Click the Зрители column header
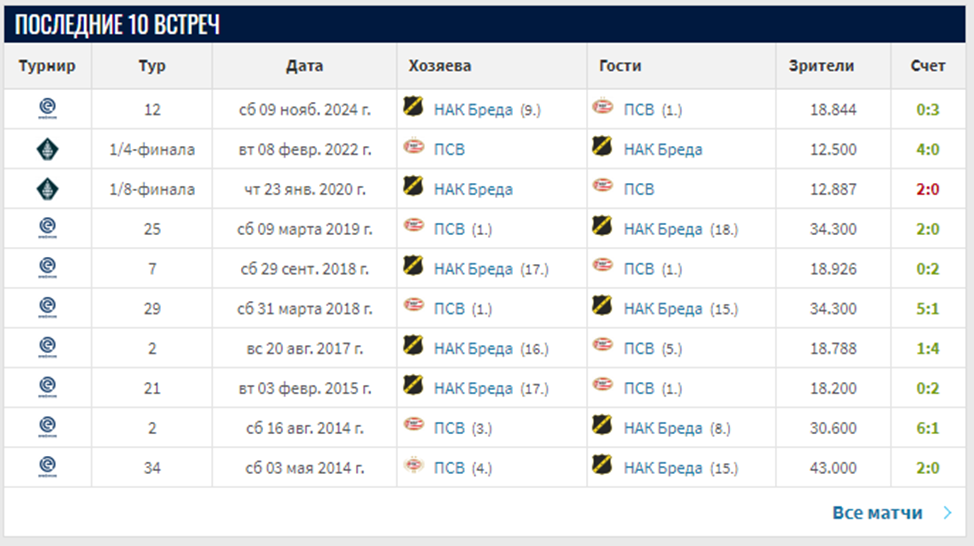974x546 pixels. click(x=821, y=66)
